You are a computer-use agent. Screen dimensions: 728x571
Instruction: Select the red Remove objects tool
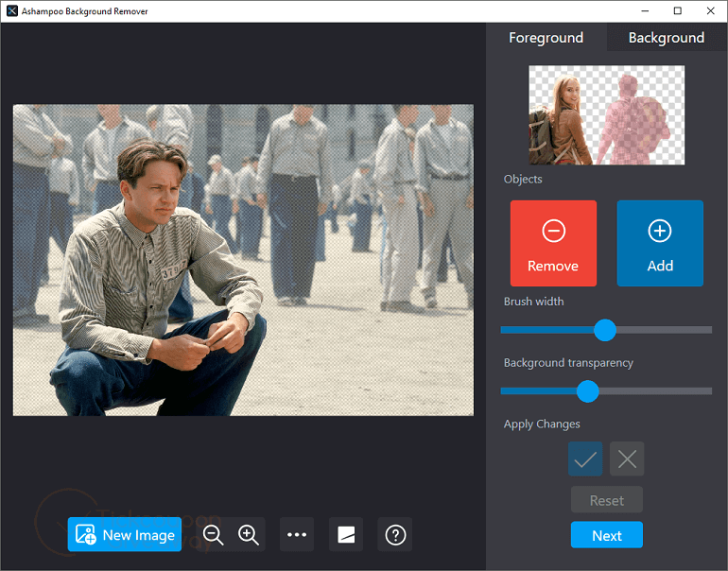pos(553,243)
